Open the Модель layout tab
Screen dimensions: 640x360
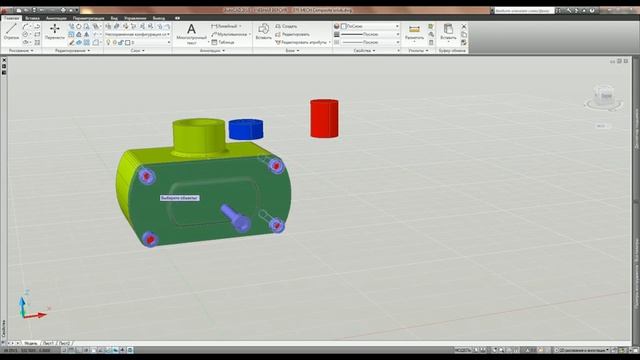[x=31, y=343]
